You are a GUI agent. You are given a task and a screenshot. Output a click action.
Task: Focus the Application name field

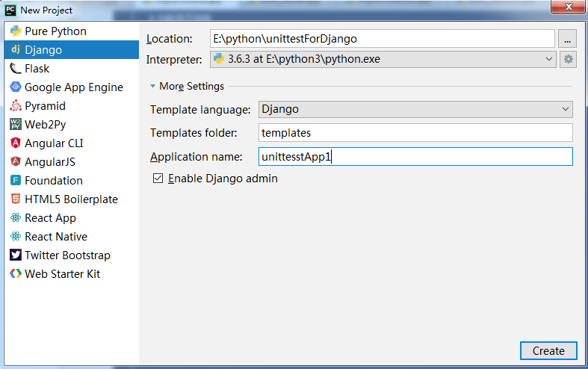coord(415,156)
